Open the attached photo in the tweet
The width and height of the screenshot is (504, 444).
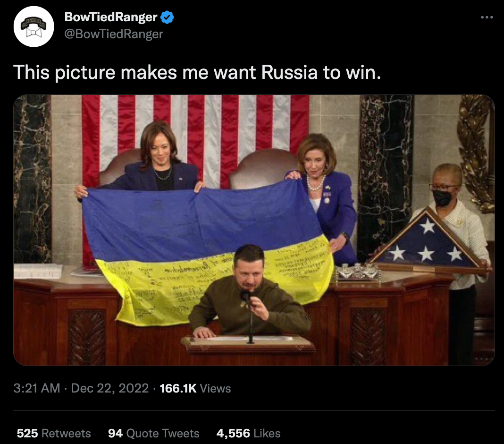(254, 230)
